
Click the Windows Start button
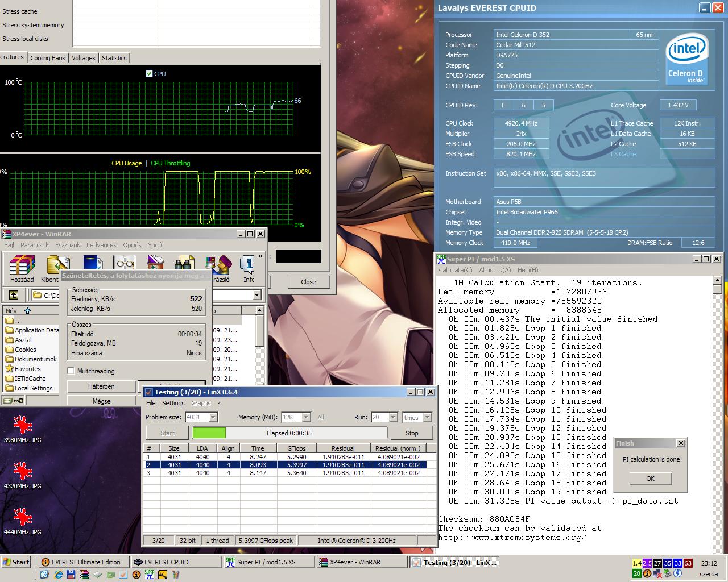click(x=16, y=562)
